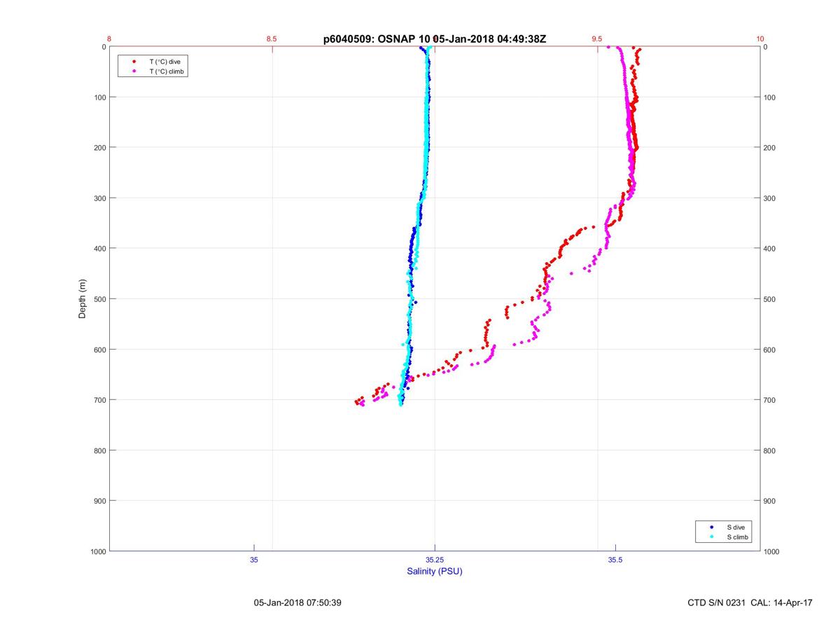This screenshot has height=620, width=840.
Task: Click the right-axis 600 depth tick label
Action: 770,350
